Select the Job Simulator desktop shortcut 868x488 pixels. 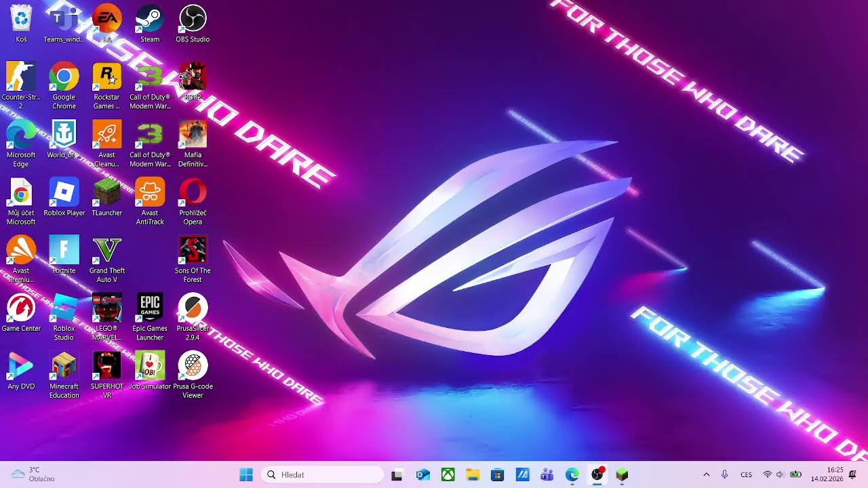tap(150, 371)
